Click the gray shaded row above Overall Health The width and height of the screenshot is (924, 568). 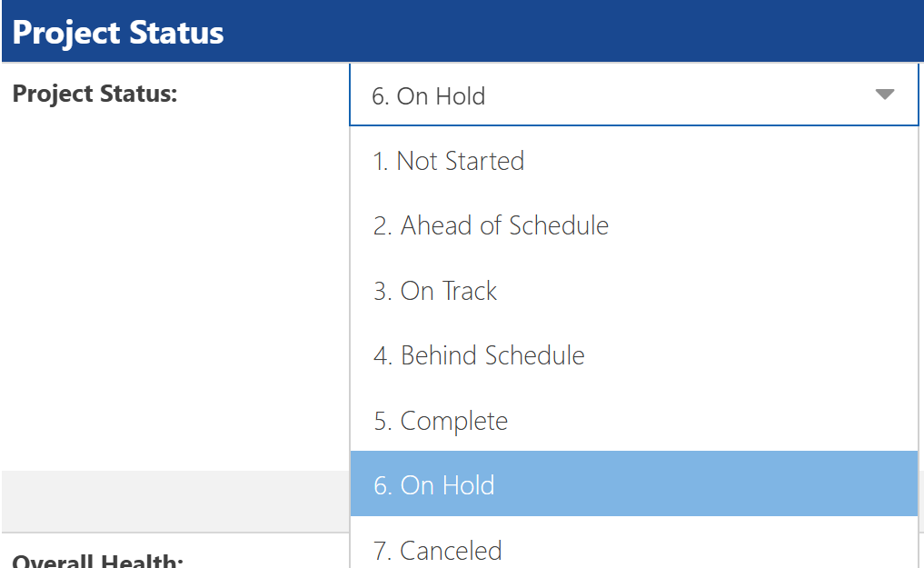coord(175,502)
